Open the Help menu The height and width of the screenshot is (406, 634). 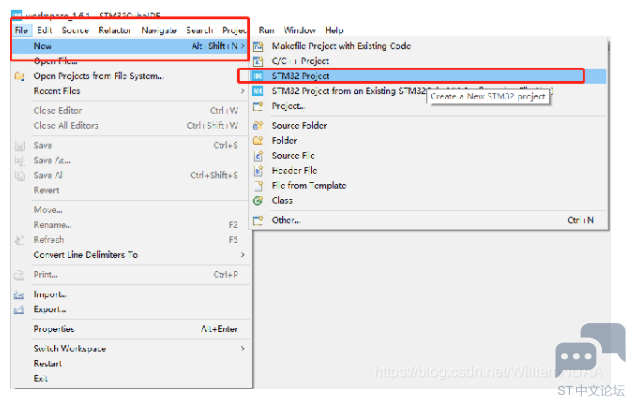tap(334, 30)
